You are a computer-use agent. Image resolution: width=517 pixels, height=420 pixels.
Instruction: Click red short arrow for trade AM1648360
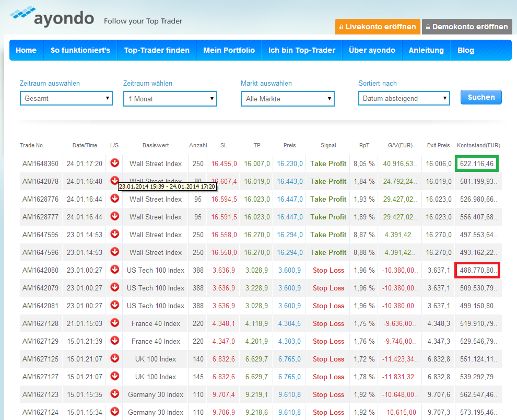click(x=115, y=164)
